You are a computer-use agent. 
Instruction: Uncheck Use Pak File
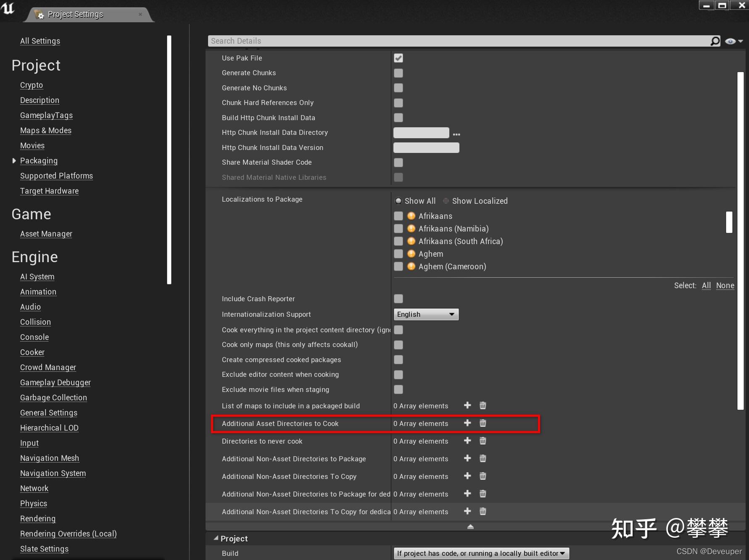(398, 58)
